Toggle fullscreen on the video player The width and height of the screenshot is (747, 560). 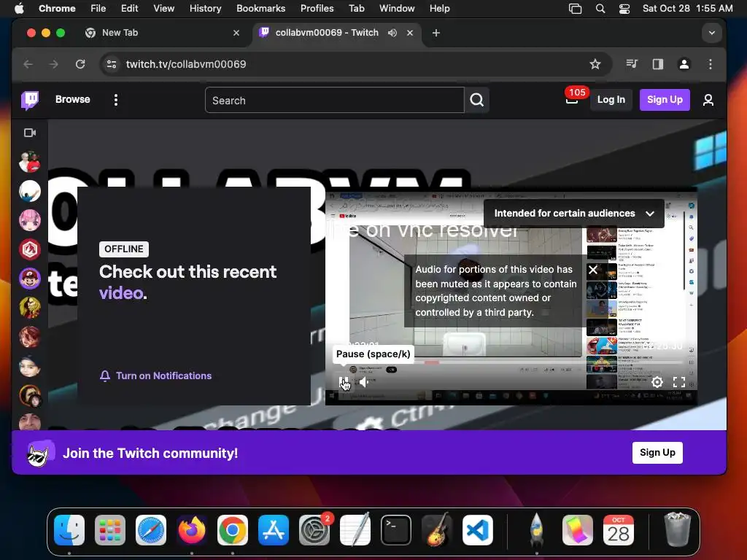[x=679, y=382]
